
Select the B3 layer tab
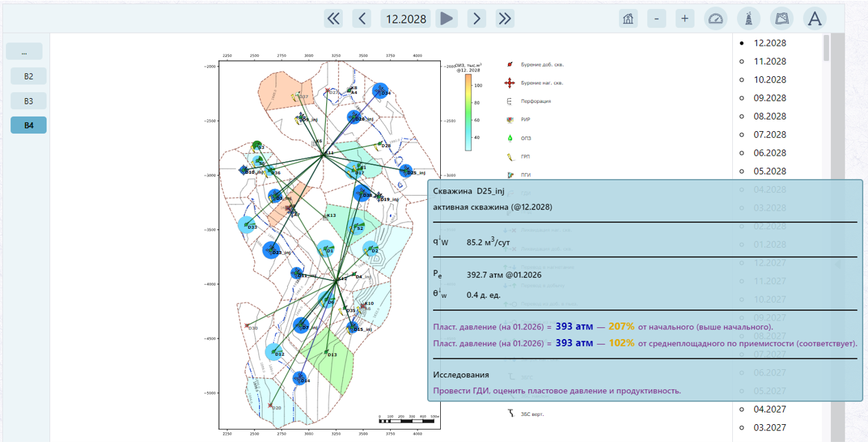click(29, 101)
